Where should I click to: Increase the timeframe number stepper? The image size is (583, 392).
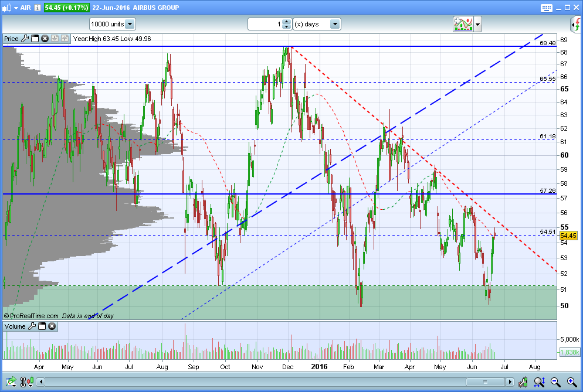[286, 22]
